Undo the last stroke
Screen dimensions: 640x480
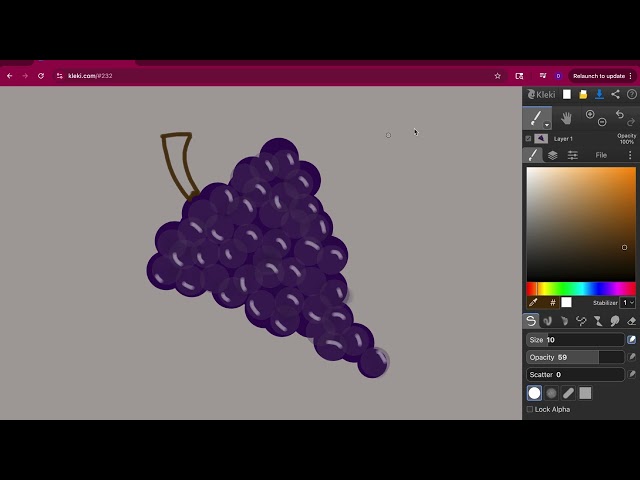(x=620, y=114)
